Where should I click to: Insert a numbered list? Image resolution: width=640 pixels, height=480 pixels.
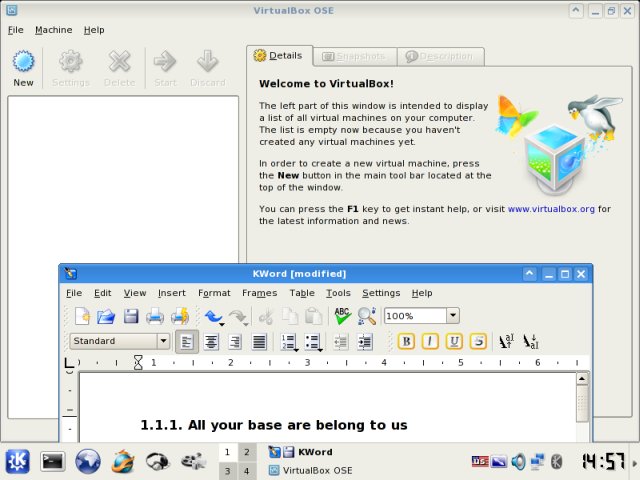[x=288, y=342]
